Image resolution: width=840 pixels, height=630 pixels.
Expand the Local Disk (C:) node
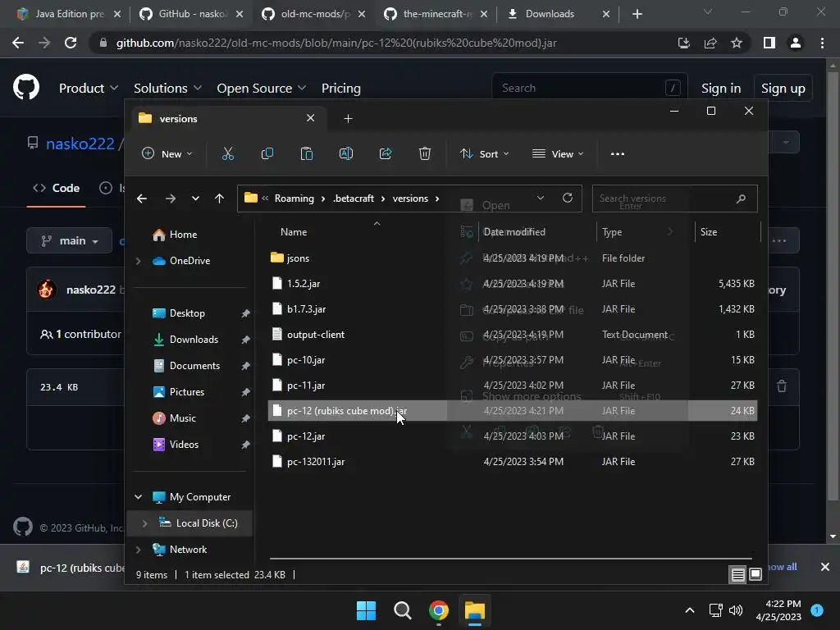pyautogui.click(x=144, y=523)
